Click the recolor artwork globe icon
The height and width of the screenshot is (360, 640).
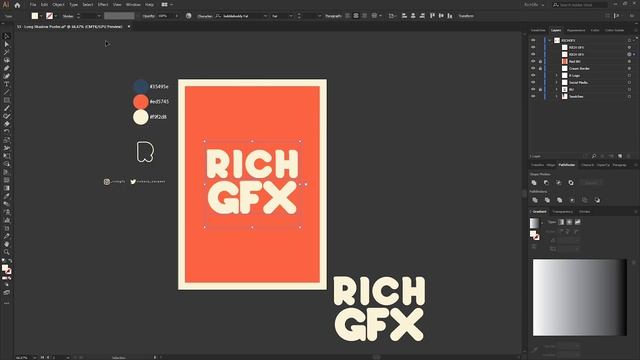point(189,16)
